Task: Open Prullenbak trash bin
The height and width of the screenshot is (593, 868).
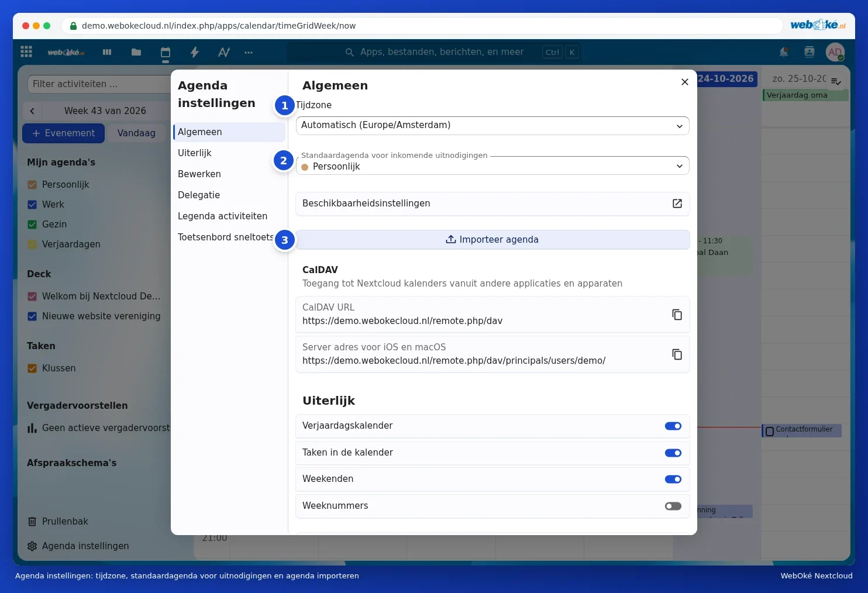Action: tap(58, 521)
